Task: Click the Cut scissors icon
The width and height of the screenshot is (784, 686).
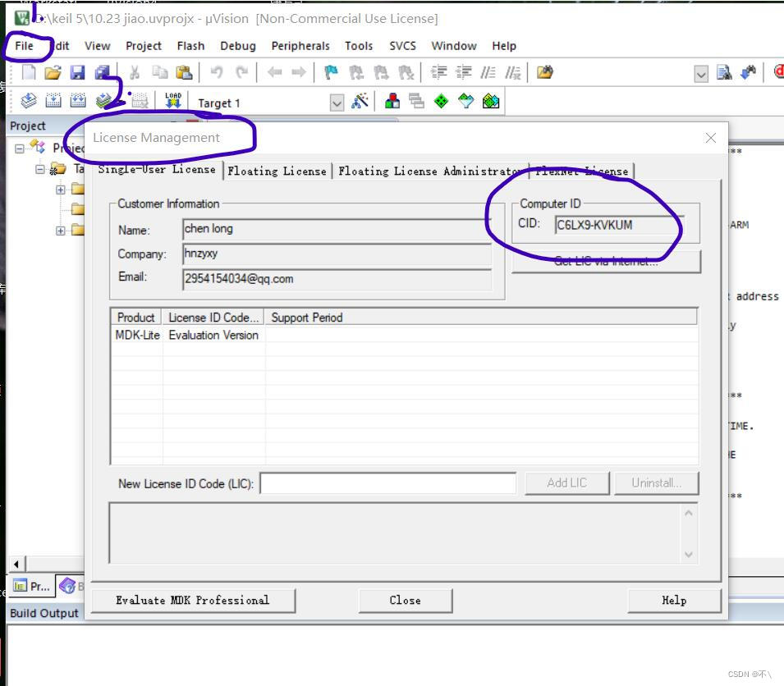Action: 134,72
